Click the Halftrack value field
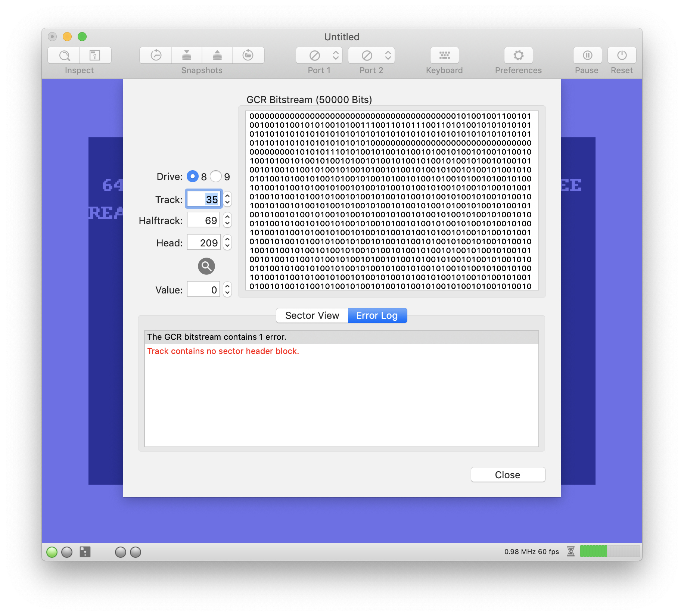The image size is (684, 616). (x=203, y=220)
